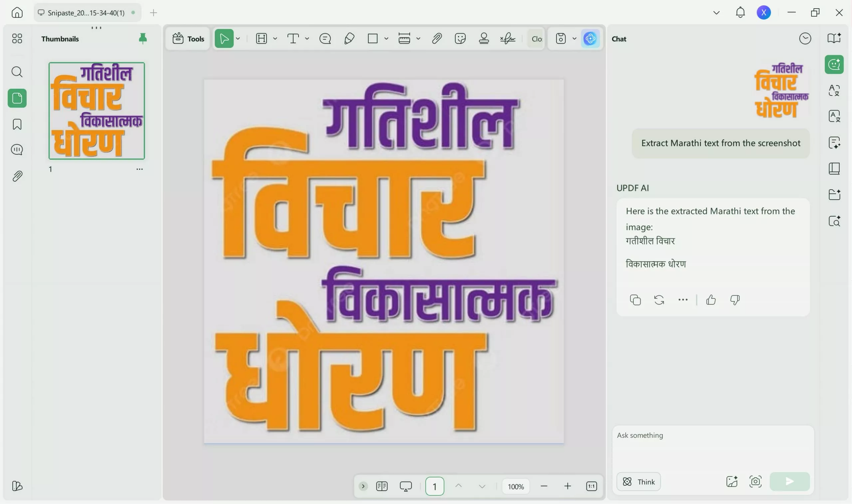Toggle the Think mode button
852x504 pixels.
coord(639,482)
